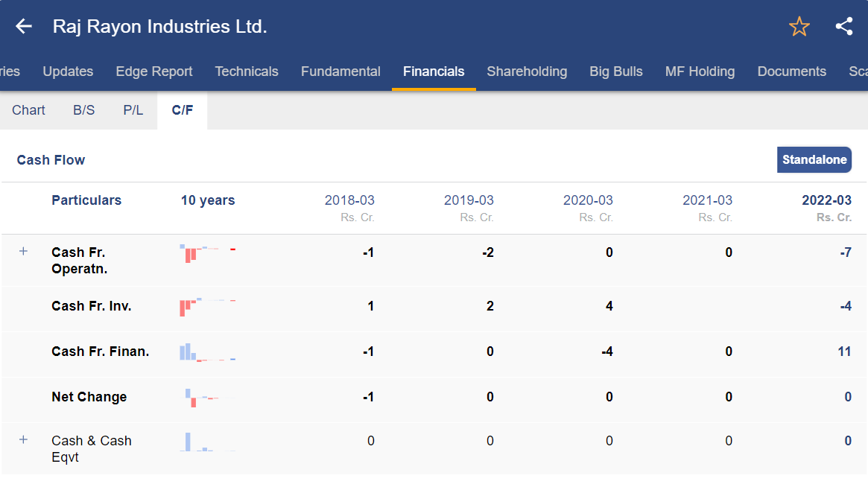Switch to Edge Report tab

[x=154, y=71]
